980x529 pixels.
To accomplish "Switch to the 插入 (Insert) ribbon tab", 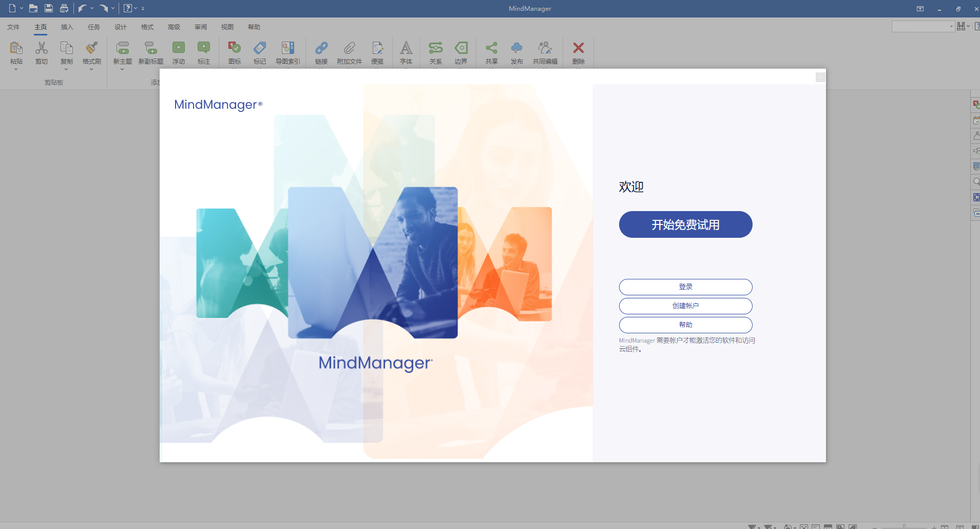I will [x=66, y=27].
